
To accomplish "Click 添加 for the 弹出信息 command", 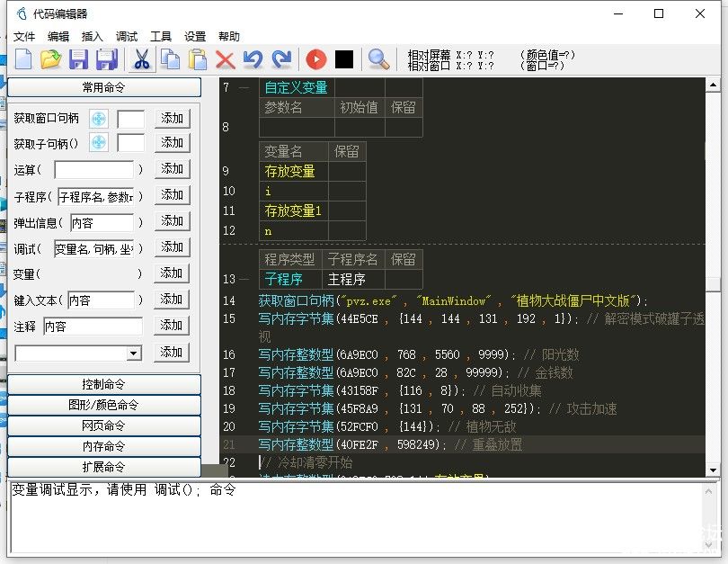I will coord(172,220).
